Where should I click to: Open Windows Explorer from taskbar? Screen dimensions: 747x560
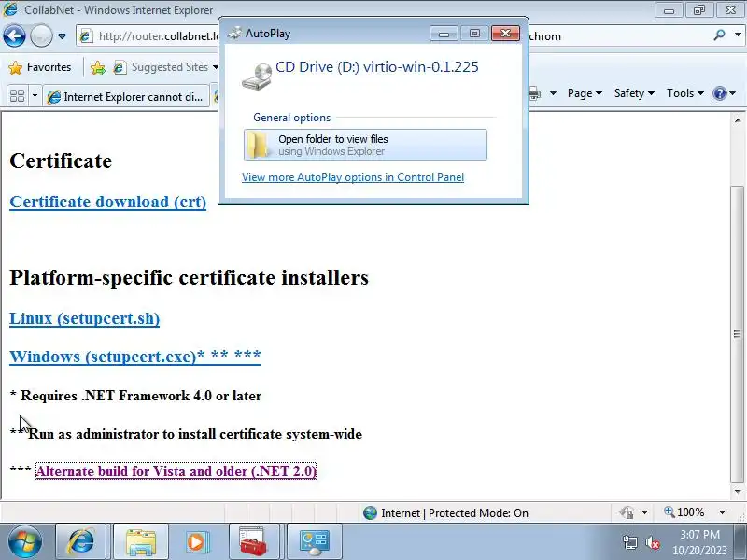(x=141, y=541)
